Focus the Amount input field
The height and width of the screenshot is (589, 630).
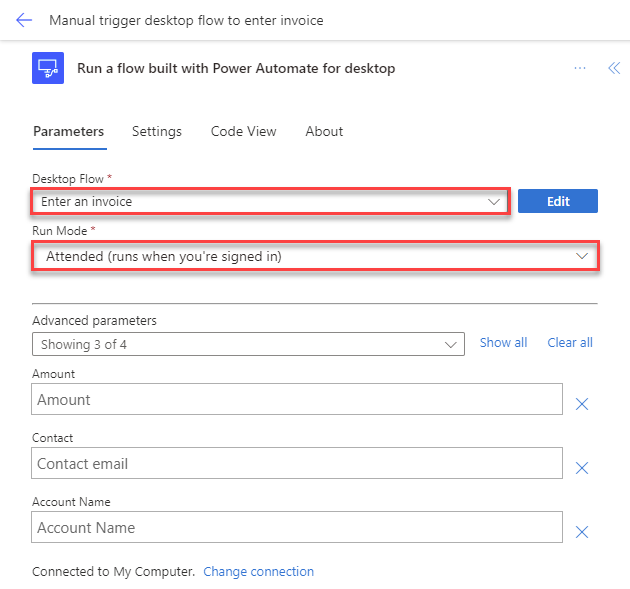click(x=297, y=399)
